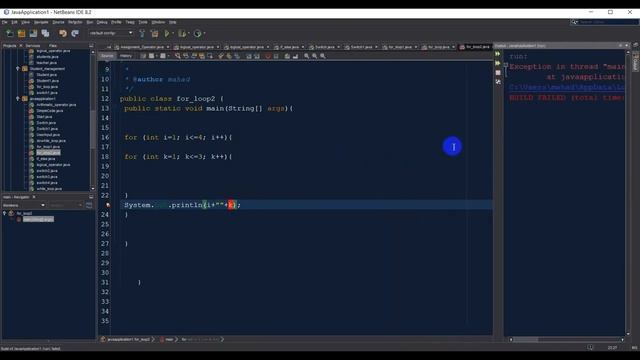Stop macro recording in editor toolbar

pos(276,56)
